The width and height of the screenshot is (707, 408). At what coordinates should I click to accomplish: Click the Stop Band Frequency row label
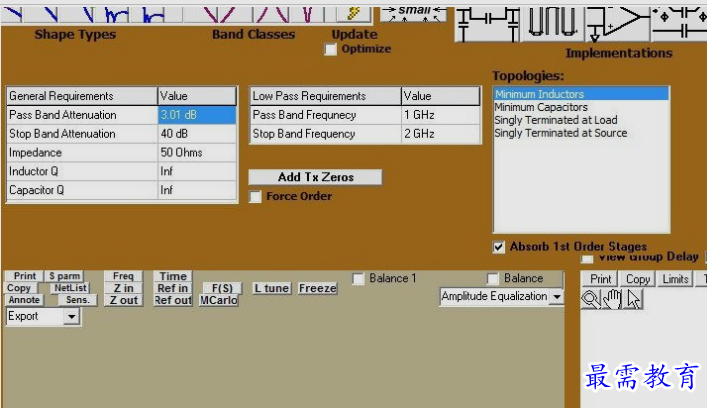tap(326, 134)
